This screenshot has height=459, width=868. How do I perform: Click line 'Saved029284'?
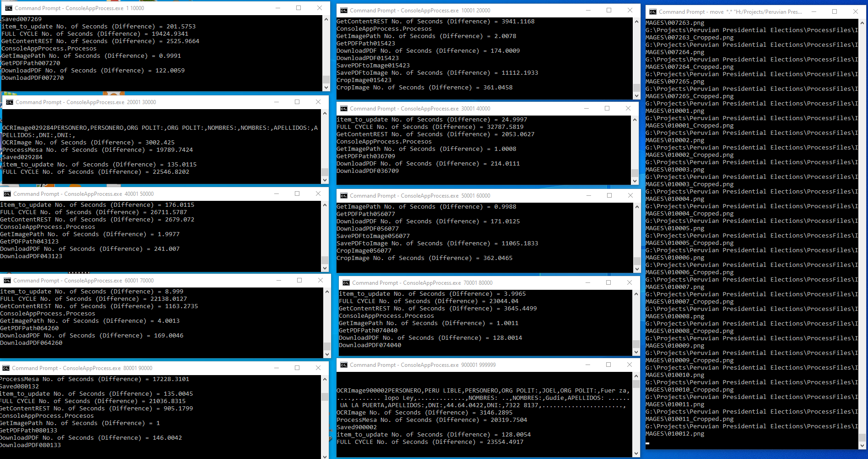pos(22,157)
